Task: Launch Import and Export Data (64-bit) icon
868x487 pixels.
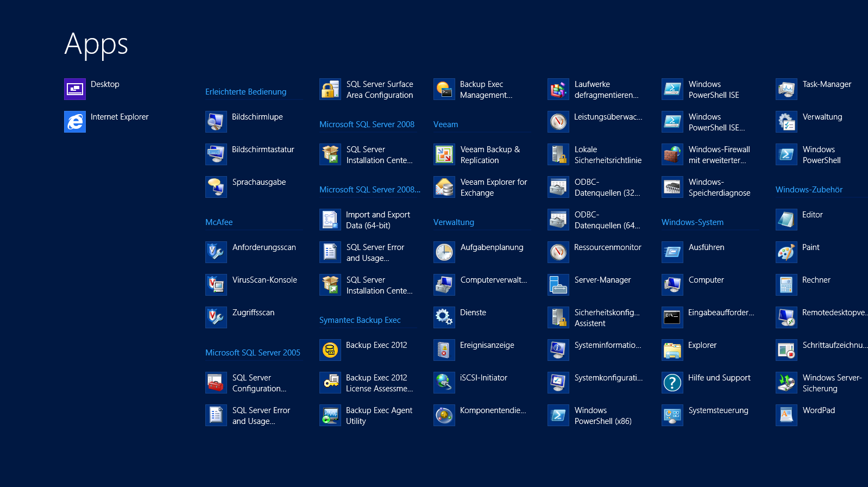Action: [x=330, y=220]
